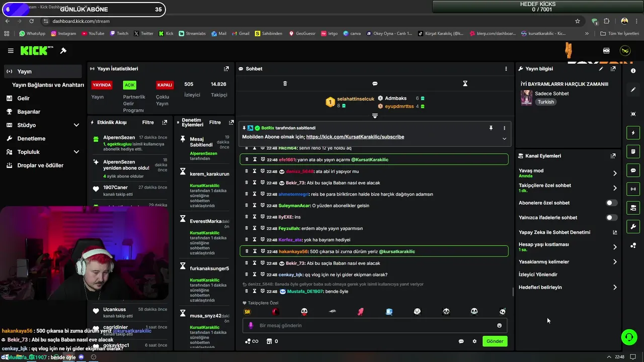Click the lightning bolt icon in right sidebar
The image size is (644, 362).
[633, 133]
